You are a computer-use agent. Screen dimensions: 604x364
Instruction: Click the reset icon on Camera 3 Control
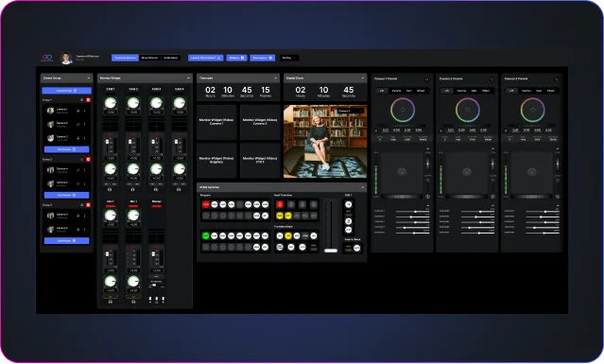click(x=556, y=79)
